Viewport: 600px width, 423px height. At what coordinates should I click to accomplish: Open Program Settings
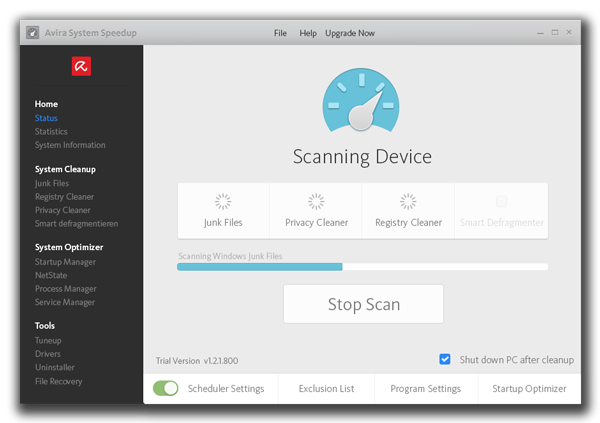426,389
